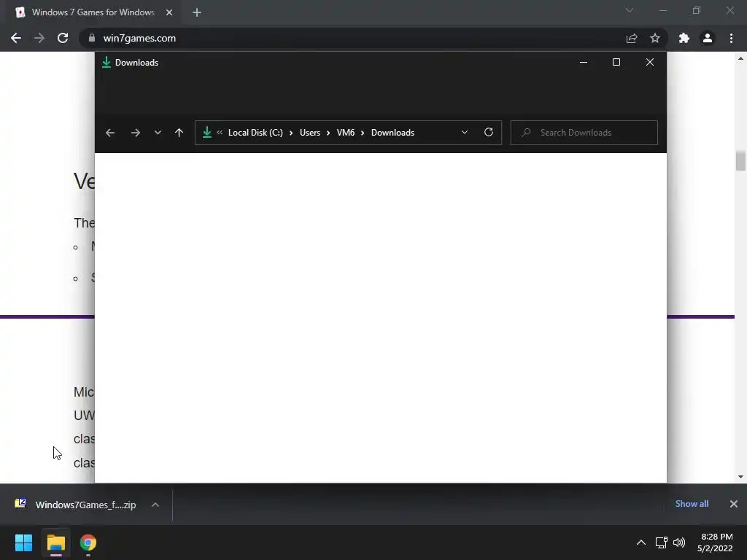Open the Chrome tab search chevron

pos(630,10)
